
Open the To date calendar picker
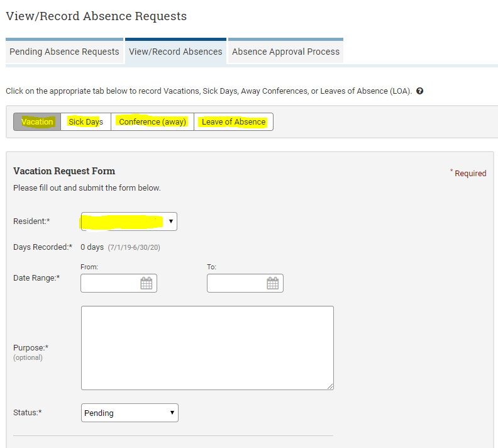(x=273, y=283)
